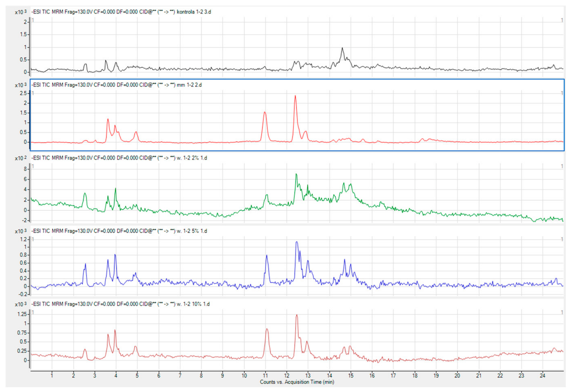
Task: Select the 'w. 1-2 2% 1.d' chromatogram title
Action: 119,158
